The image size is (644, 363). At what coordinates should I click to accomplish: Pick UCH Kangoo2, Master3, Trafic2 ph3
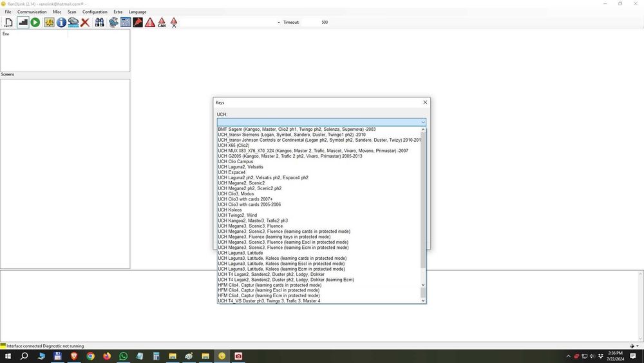point(253,221)
